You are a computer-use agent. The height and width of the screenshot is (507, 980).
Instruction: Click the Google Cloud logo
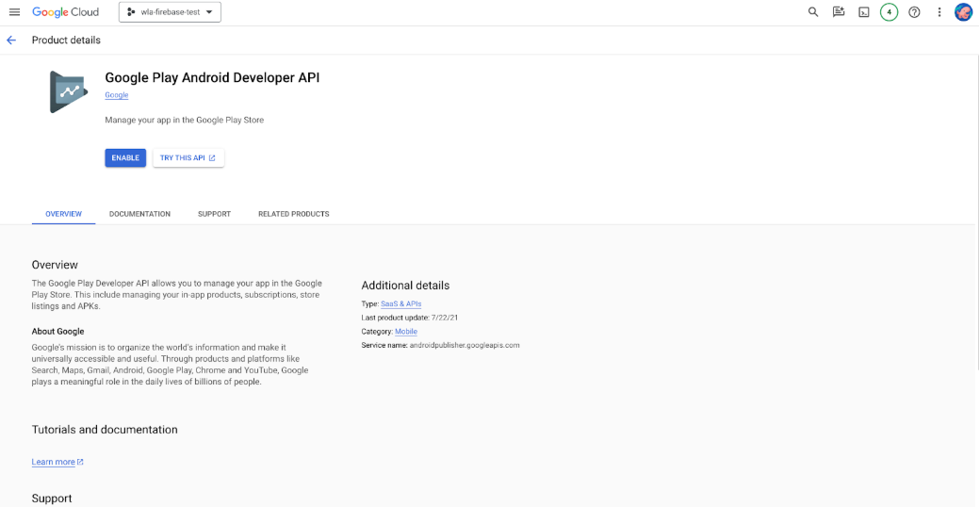66,12
